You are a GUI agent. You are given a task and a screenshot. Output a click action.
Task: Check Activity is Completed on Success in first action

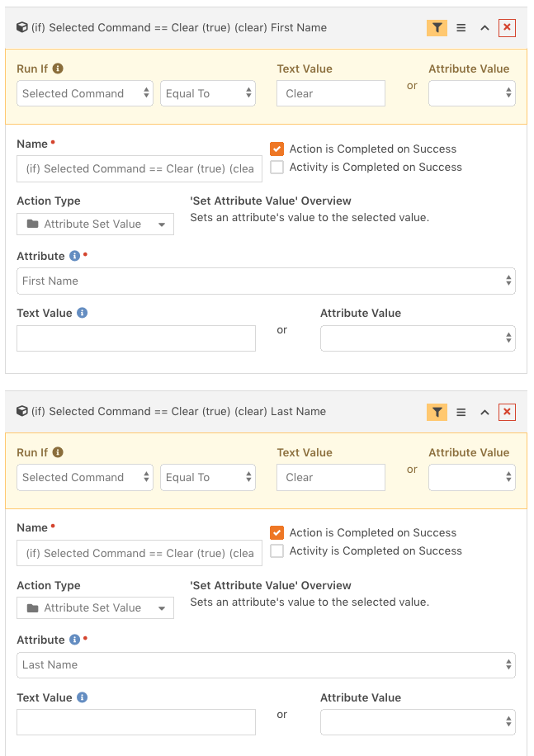pyautogui.click(x=276, y=168)
